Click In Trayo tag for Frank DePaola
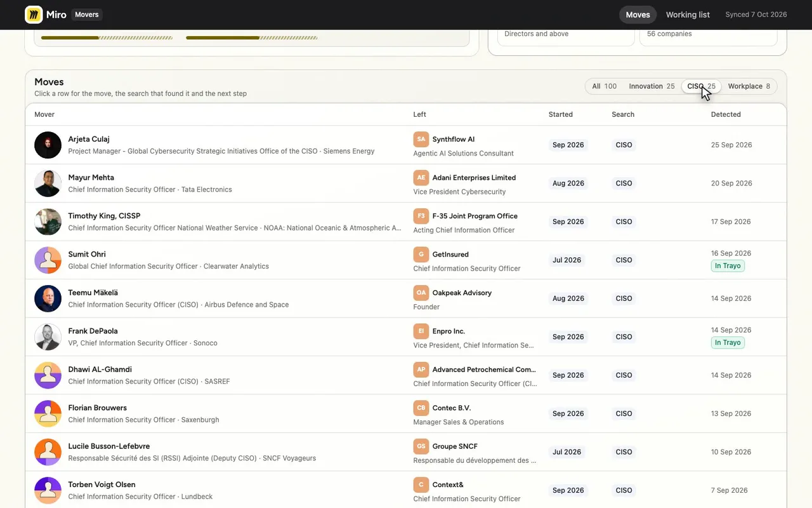 pos(728,343)
